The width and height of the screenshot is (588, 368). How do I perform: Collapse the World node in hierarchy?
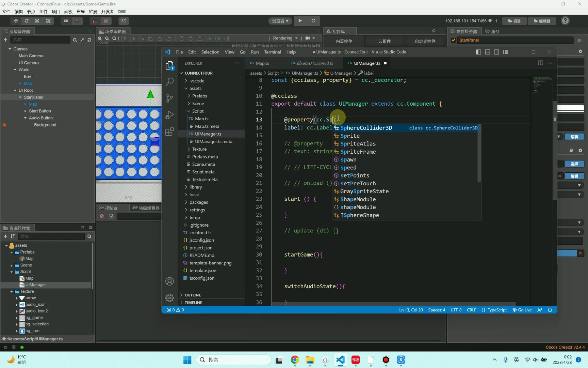click(x=15, y=70)
